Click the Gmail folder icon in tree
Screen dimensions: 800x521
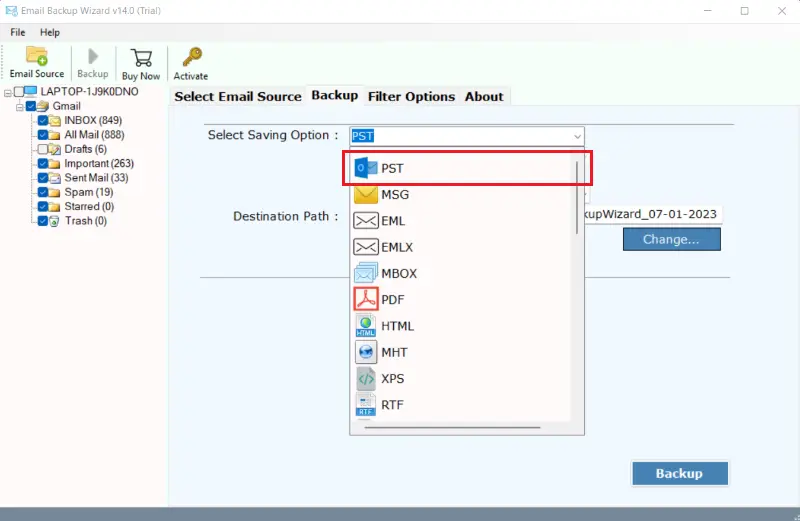pyautogui.click(x=43, y=106)
